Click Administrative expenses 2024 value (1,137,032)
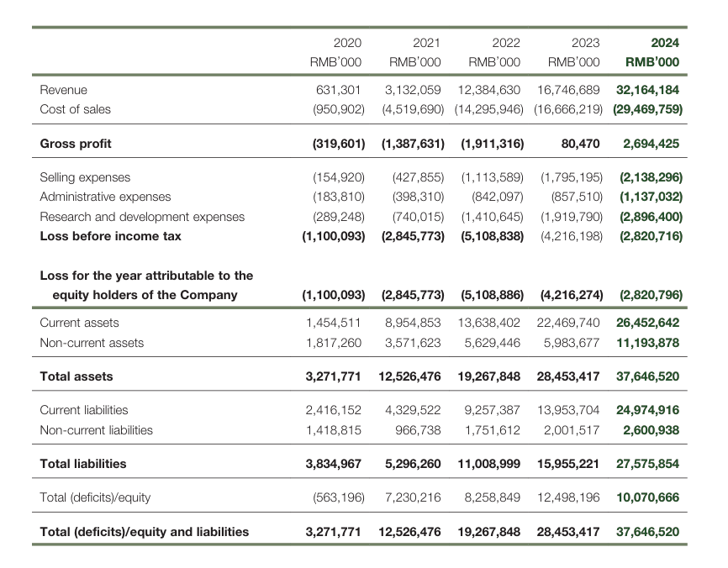This screenshot has height=568, width=728. (651, 197)
